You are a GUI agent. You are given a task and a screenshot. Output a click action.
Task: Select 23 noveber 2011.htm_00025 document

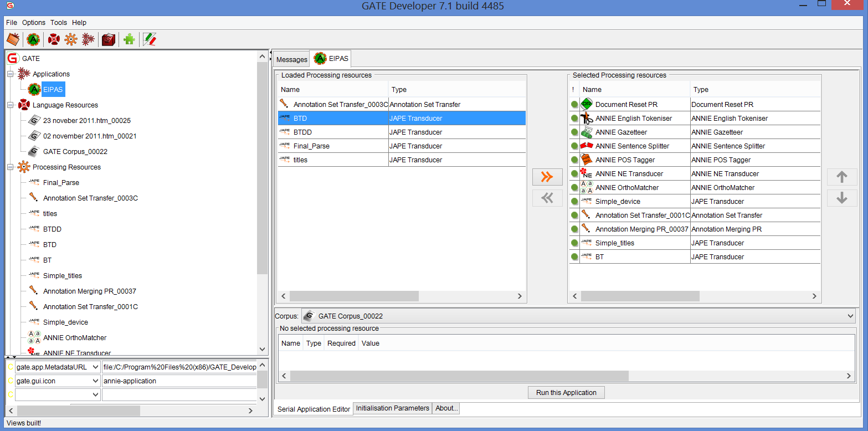coord(86,120)
